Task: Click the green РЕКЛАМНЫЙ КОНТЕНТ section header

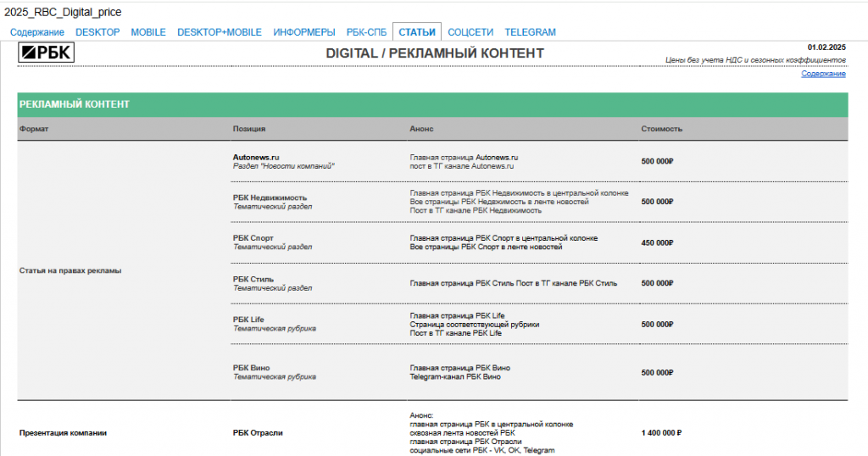Action: pos(432,104)
